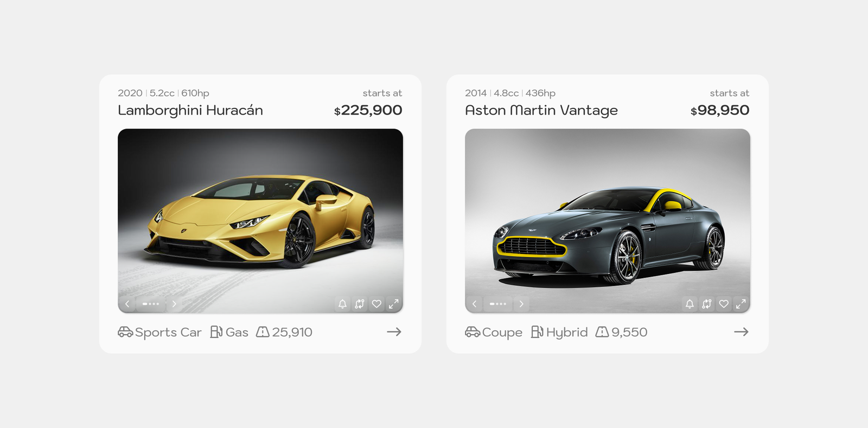Image resolution: width=868 pixels, height=428 pixels.
Task: Click the Lamborghini photo pagination dots
Action: point(151,304)
